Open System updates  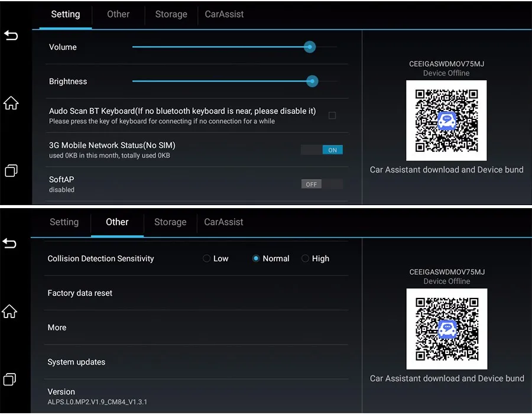click(76, 362)
